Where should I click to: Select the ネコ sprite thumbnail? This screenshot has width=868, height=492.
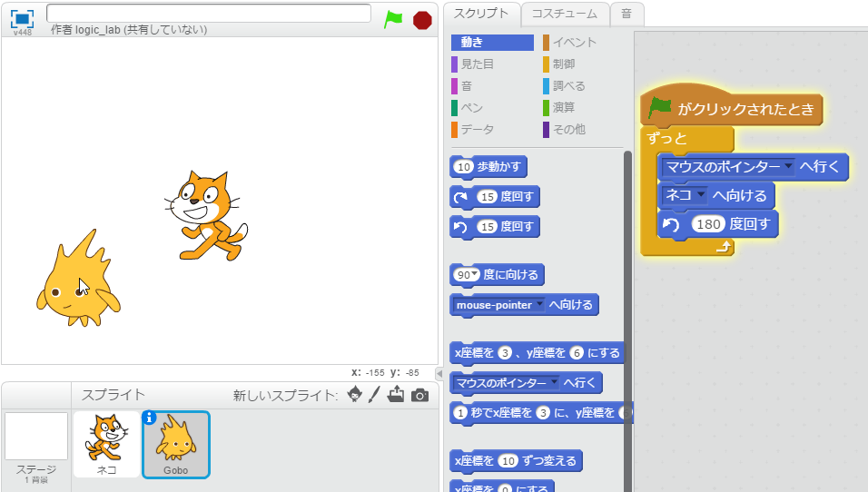[x=106, y=445]
